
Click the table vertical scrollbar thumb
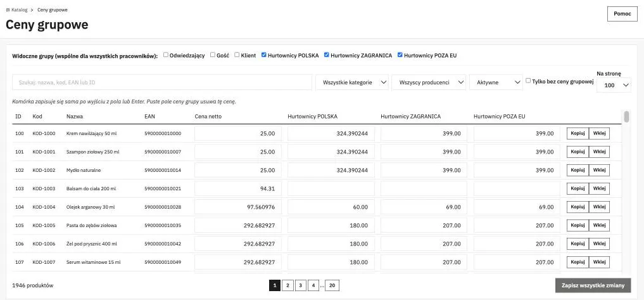(626, 117)
